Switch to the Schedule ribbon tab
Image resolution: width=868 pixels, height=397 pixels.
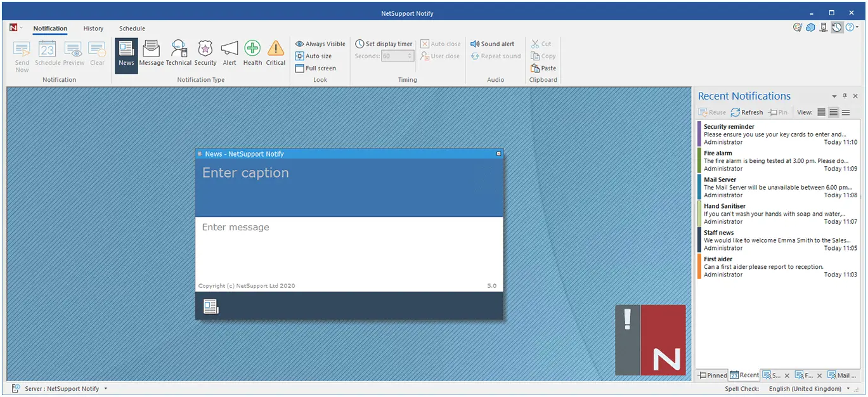[x=132, y=28]
